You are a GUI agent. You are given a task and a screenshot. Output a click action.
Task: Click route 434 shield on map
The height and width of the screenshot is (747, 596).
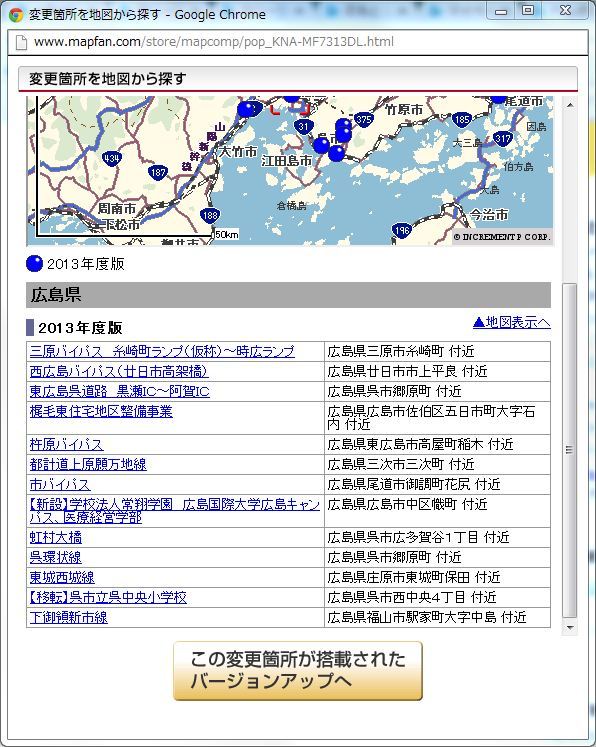(x=111, y=158)
